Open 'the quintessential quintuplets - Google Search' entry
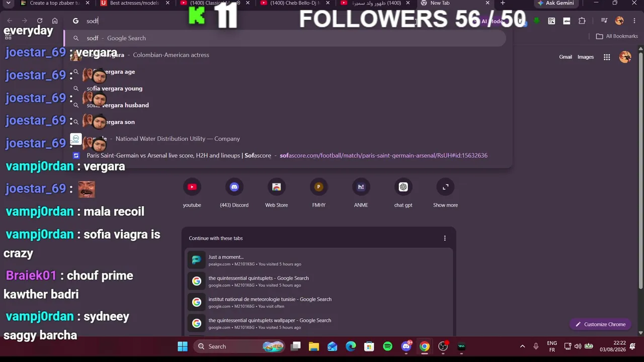Image resolution: width=644 pixels, height=362 pixels. (x=319, y=281)
